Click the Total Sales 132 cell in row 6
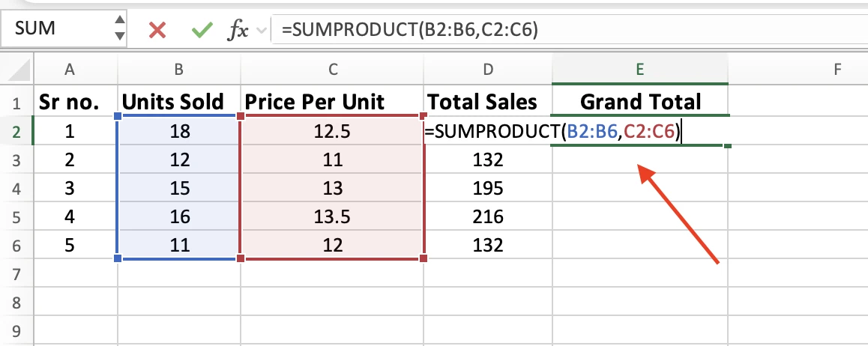 tap(488, 246)
